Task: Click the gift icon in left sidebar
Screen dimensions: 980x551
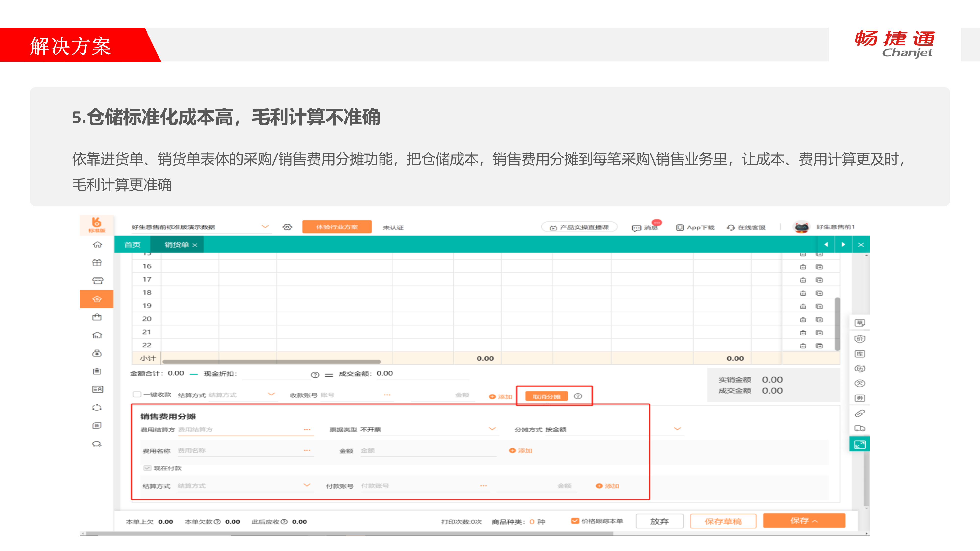Action: click(x=97, y=262)
